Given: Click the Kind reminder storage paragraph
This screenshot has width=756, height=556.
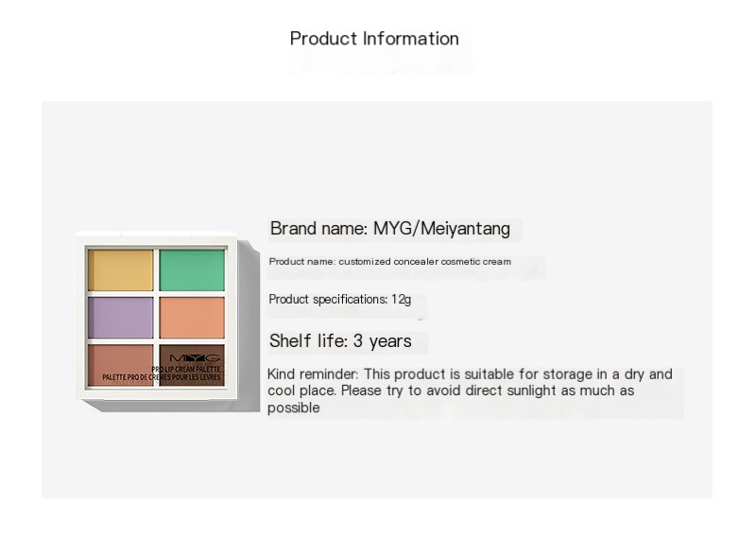Looking at the screenshot, I should click(470, 391).
